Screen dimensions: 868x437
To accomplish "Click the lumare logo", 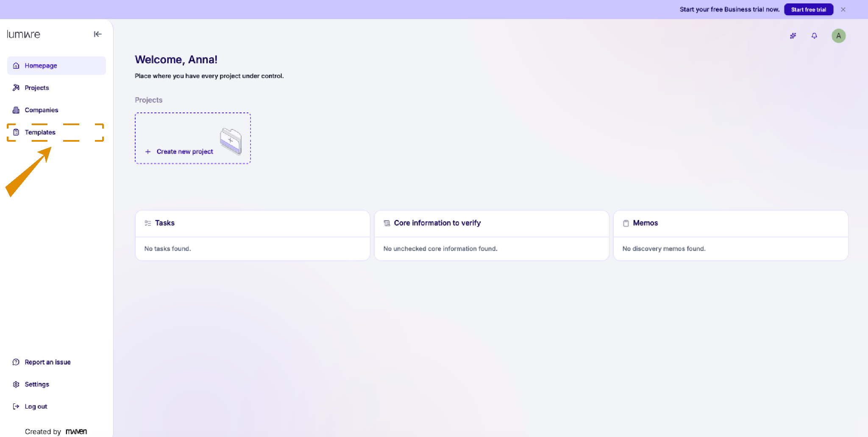I will [23, 34].
